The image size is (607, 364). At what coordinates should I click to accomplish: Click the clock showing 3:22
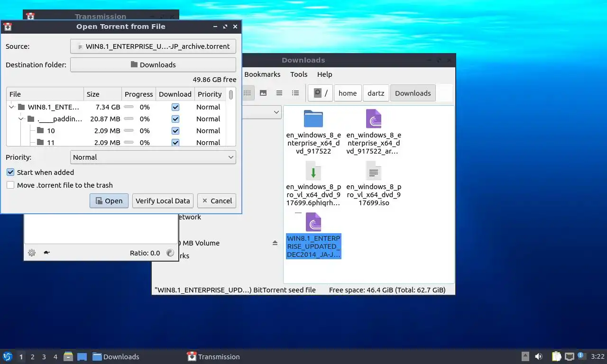[598, 356]
